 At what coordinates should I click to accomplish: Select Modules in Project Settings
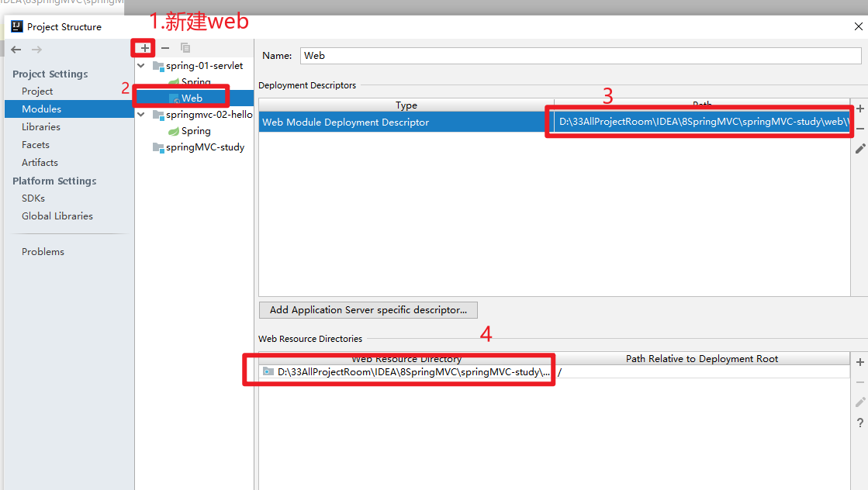tap(69, 109)
